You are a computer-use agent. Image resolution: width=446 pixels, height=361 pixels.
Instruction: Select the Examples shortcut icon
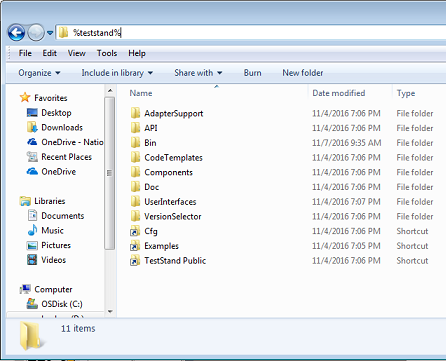(135, 246)
